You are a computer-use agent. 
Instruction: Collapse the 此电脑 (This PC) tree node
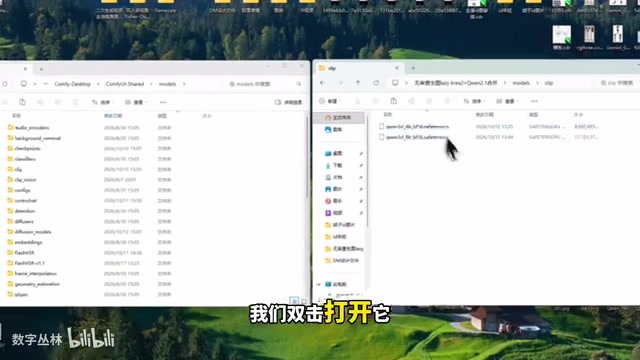319,284
